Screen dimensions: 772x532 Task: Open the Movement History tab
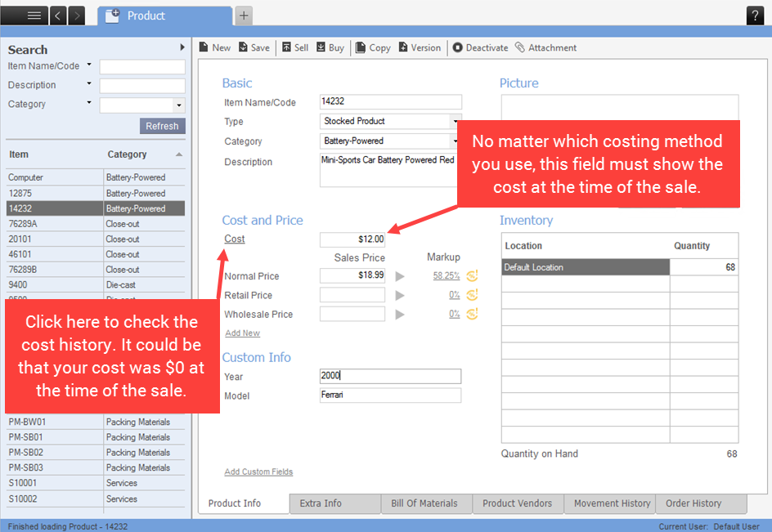612,503
